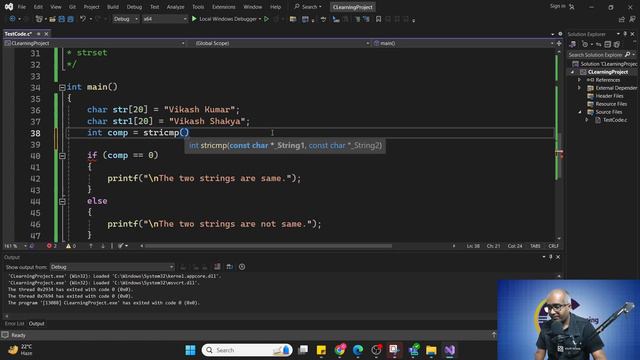Toggle auto-hide pin on Solution Explorer

[x=625, y=34]
